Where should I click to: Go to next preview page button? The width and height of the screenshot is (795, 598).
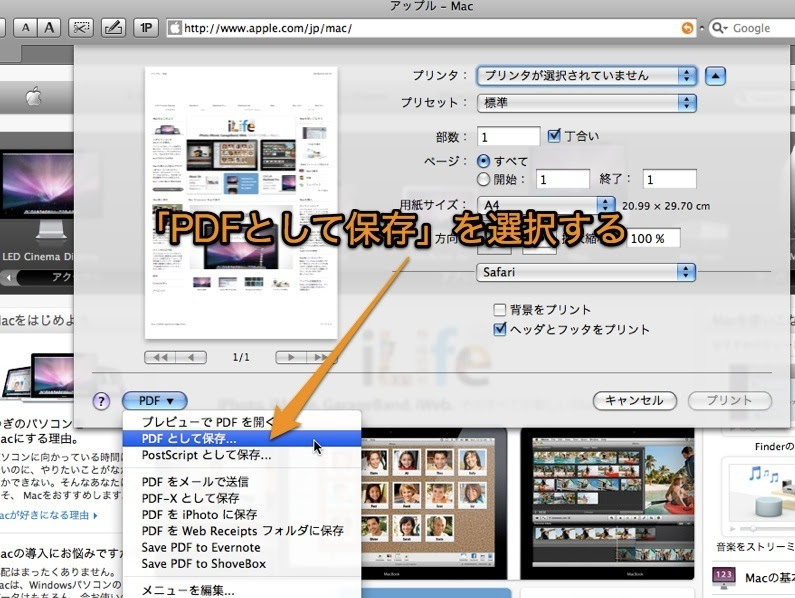(x=291, y=357)
